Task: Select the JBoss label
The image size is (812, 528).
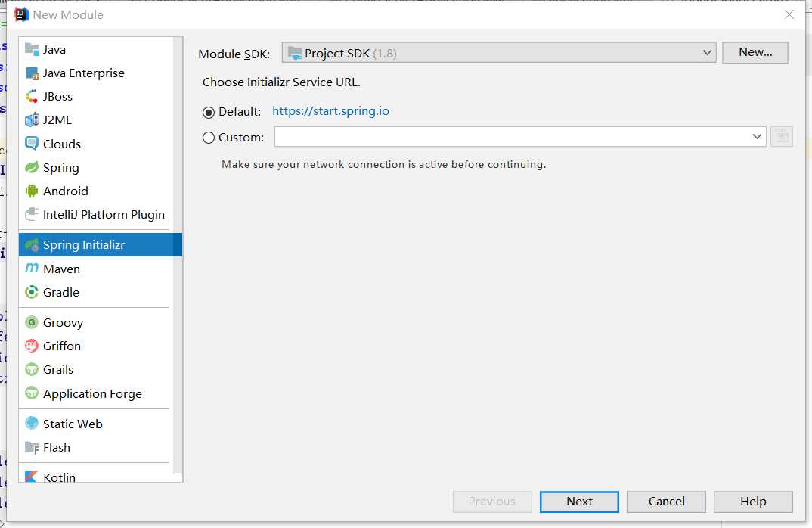Action: point(57,96)
